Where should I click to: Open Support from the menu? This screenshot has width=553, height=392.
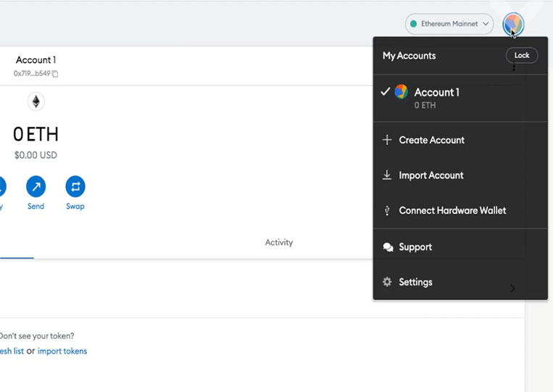460,247
